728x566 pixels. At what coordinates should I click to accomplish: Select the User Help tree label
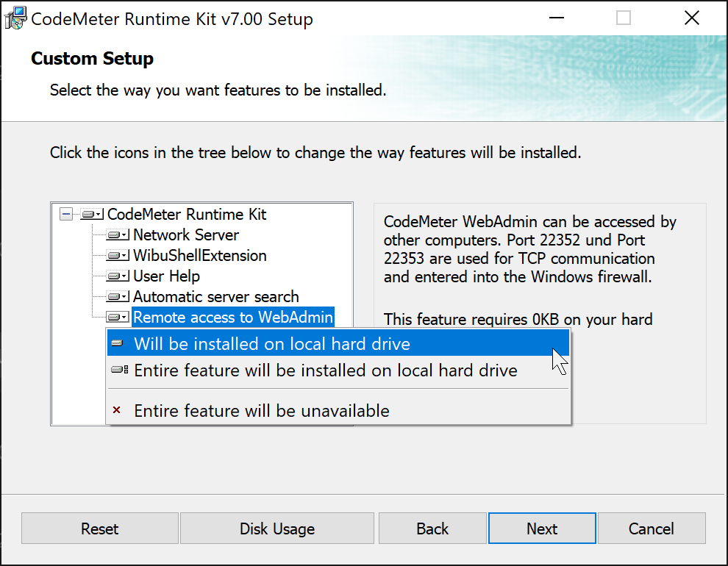click(x=166, y=276)
